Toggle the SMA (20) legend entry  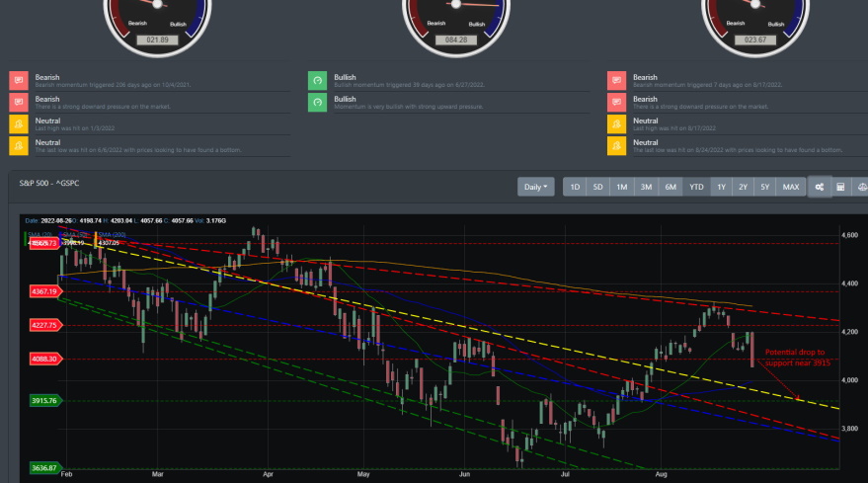[39, 235]
